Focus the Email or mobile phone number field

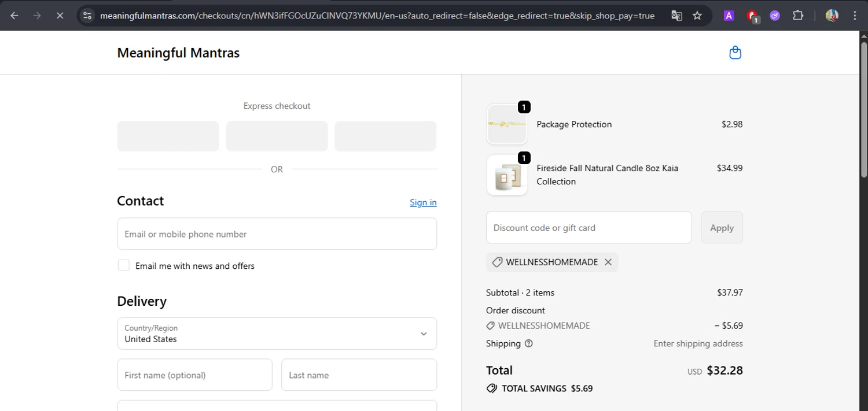coord(277,234)
